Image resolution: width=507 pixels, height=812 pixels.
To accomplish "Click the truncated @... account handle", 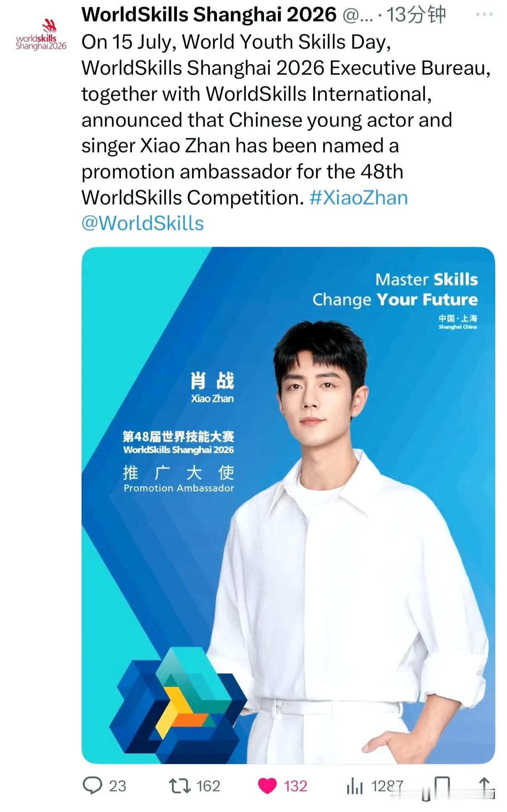I will [358, 16].
